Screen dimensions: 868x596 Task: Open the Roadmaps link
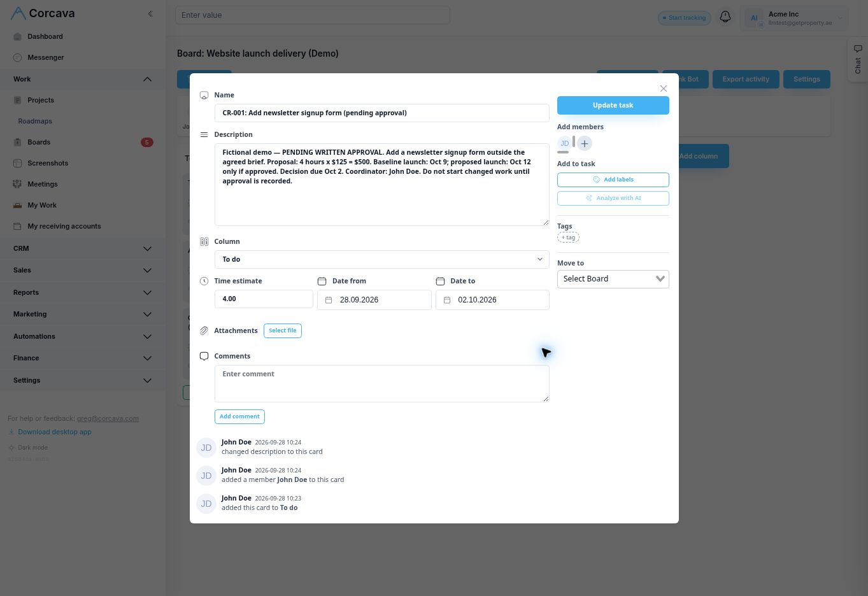(x=35, y=121)
